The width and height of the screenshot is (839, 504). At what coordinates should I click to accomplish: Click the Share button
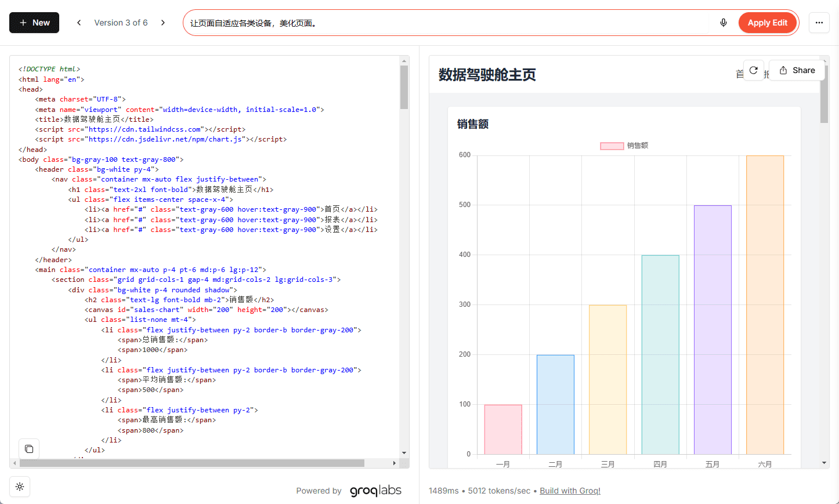point(797,70)
